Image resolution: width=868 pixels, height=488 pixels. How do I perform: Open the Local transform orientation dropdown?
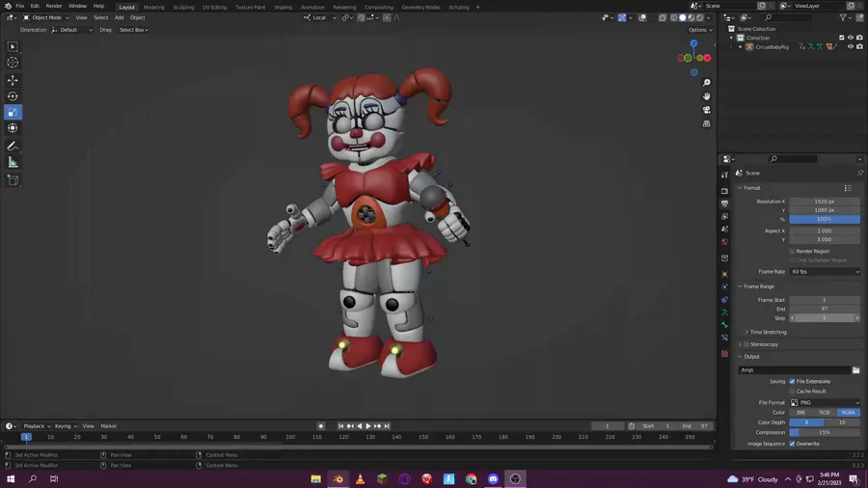(320, 17)
